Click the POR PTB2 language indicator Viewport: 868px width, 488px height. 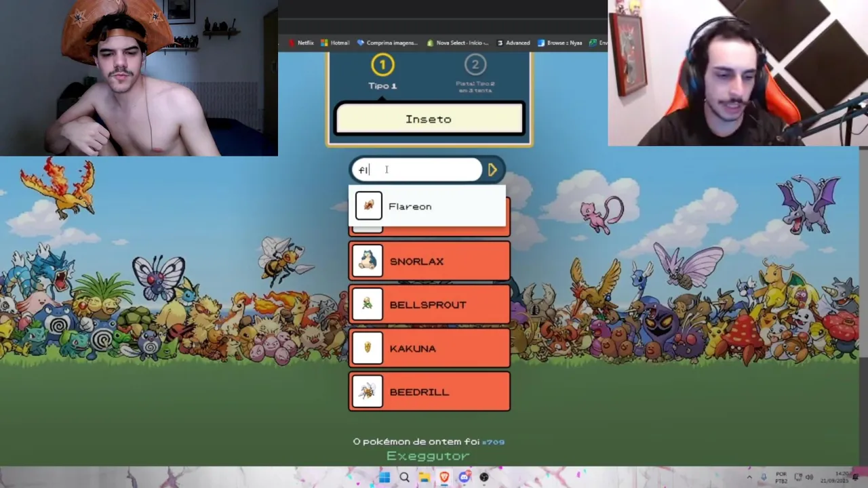pos(781,477)
